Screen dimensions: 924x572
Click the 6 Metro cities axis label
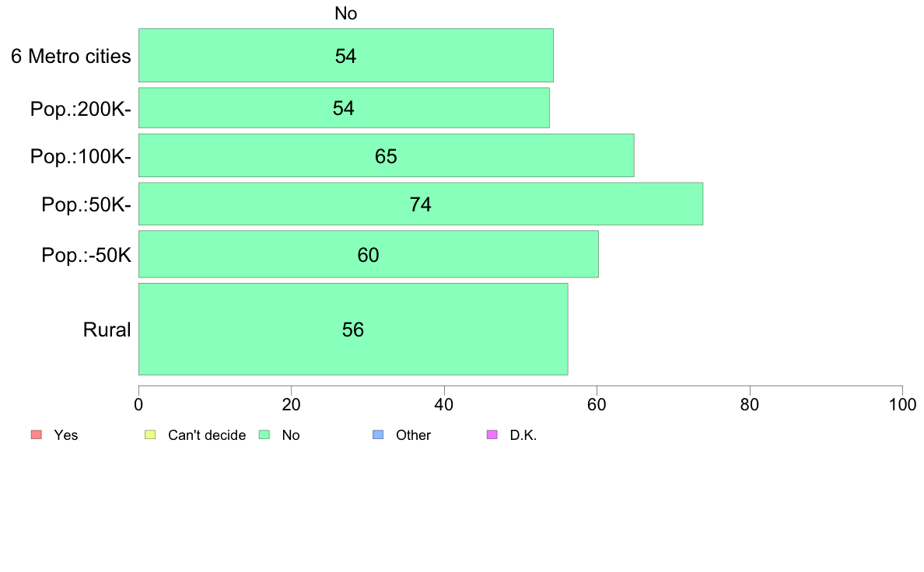point(71,56)
